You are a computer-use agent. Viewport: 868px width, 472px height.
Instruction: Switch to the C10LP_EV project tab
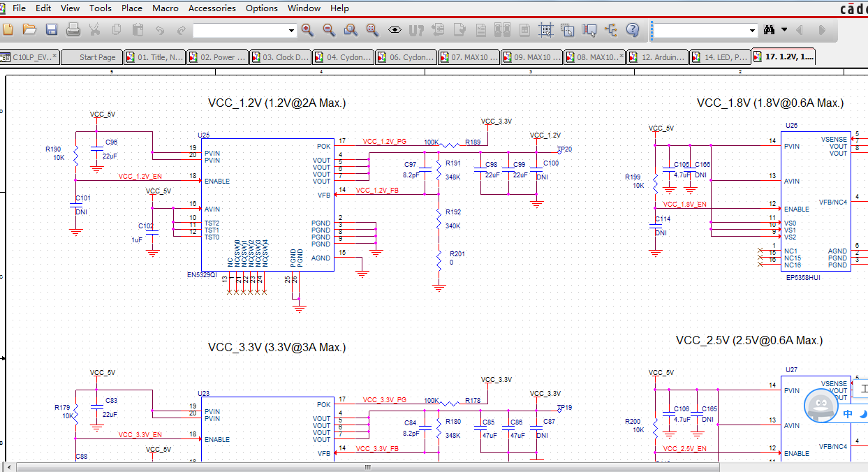[30, 57]
